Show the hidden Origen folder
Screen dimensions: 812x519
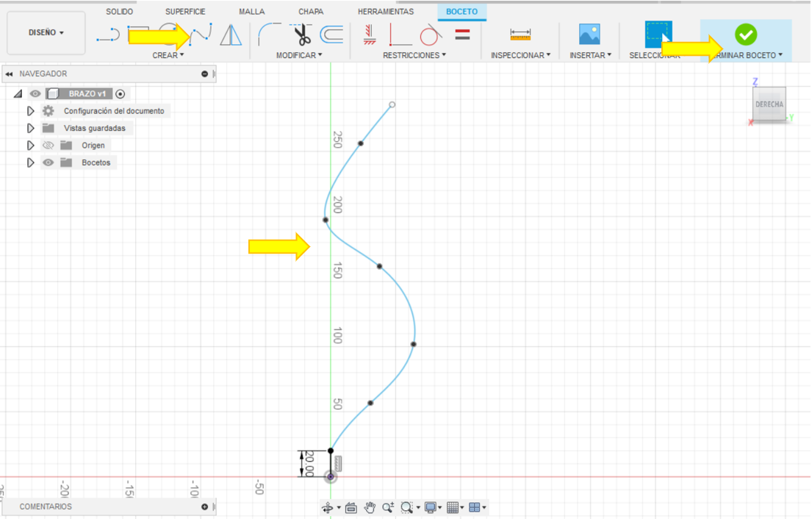[48, 146]
